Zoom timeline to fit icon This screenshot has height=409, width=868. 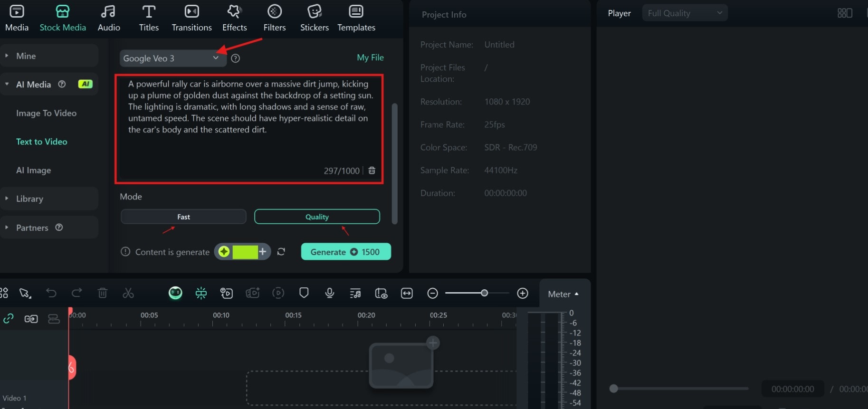click(x=407, y=293)
